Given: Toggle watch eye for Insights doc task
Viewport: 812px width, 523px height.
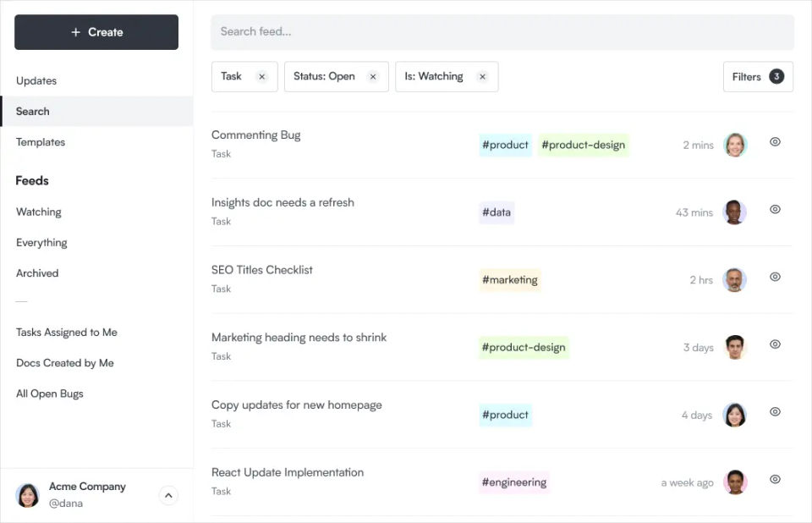Looking at the screenshot, I should (775, 209).
